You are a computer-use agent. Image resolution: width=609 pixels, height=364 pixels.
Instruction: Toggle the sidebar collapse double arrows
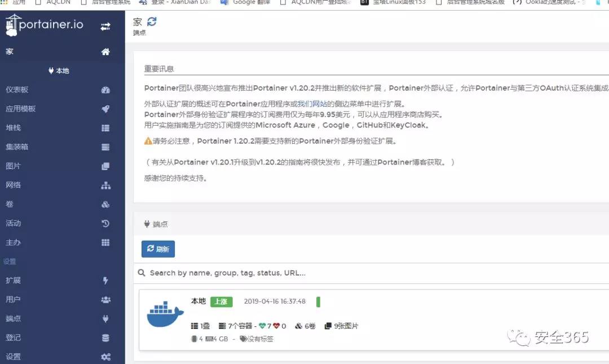point(105,25)
